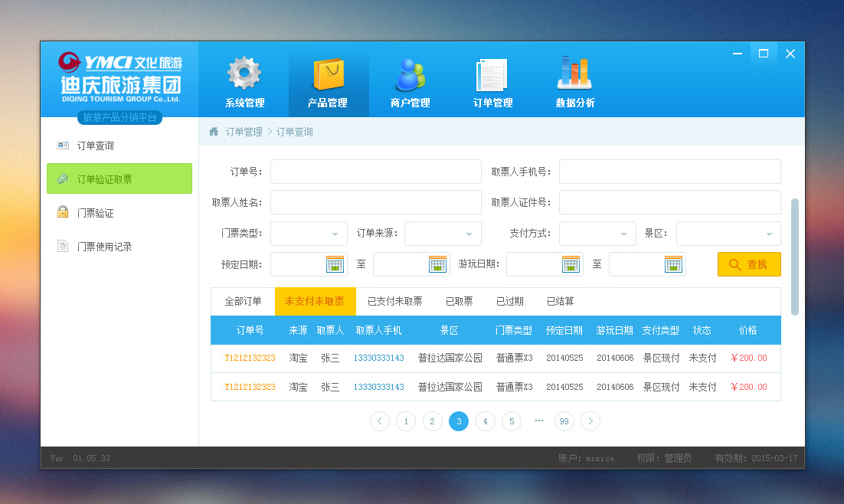844x504 pixels.
Task: Expand the 订单来源 dropdown
Action: (x=469, y=234)
